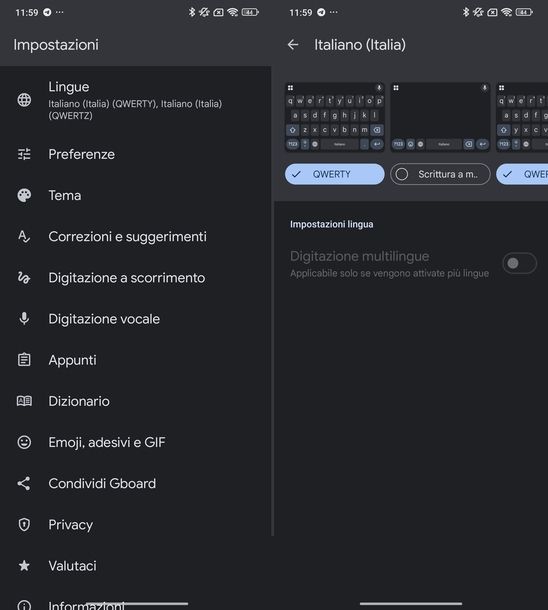Tap the Impostazioni lingua section header
The height and width of the screenshot is (610, 548).
pos(331,224)
